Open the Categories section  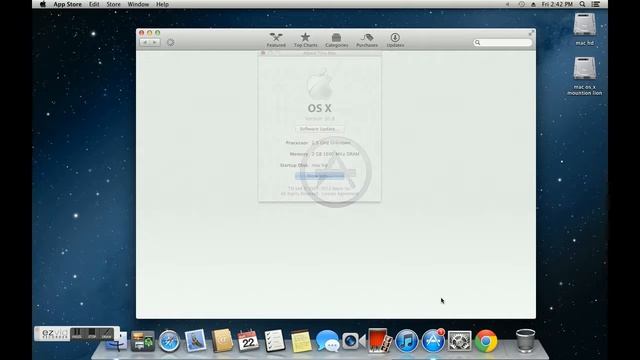pos(336,40)
